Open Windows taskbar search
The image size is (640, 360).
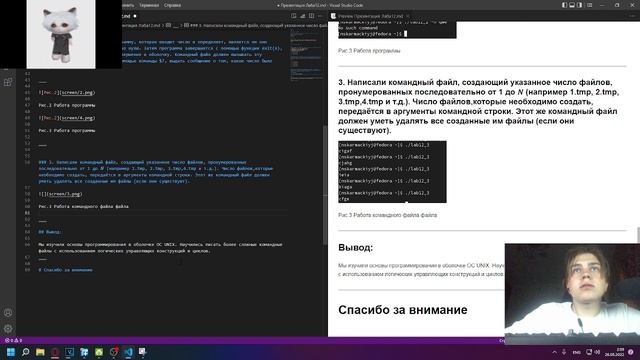(25, 352)
